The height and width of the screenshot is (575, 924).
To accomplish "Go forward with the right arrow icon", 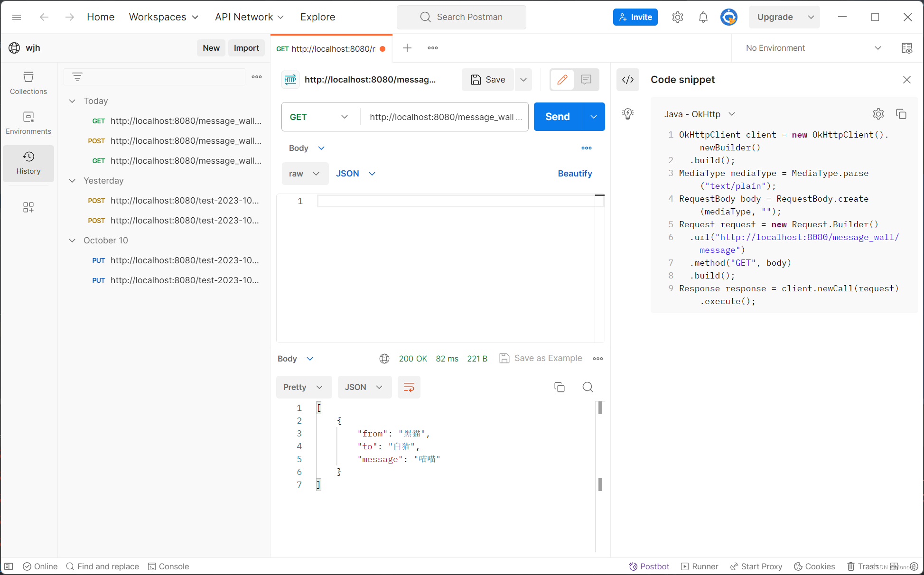I will coord(69,17).
